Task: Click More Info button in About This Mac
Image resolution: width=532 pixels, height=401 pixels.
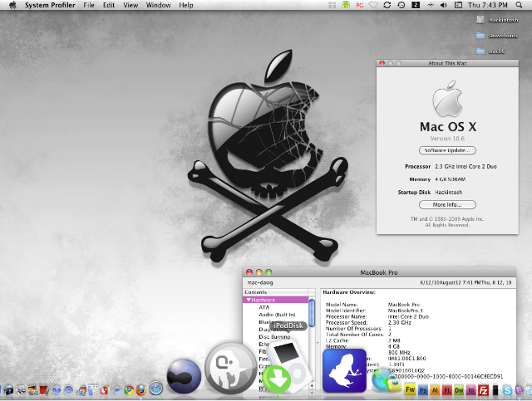Action: pos(447,205)
